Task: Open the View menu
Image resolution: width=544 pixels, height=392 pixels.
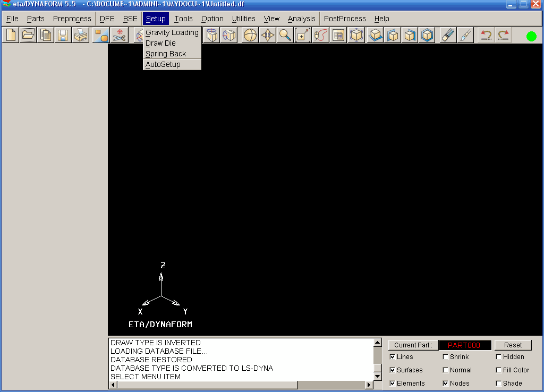Action: (x=271, y=19)
